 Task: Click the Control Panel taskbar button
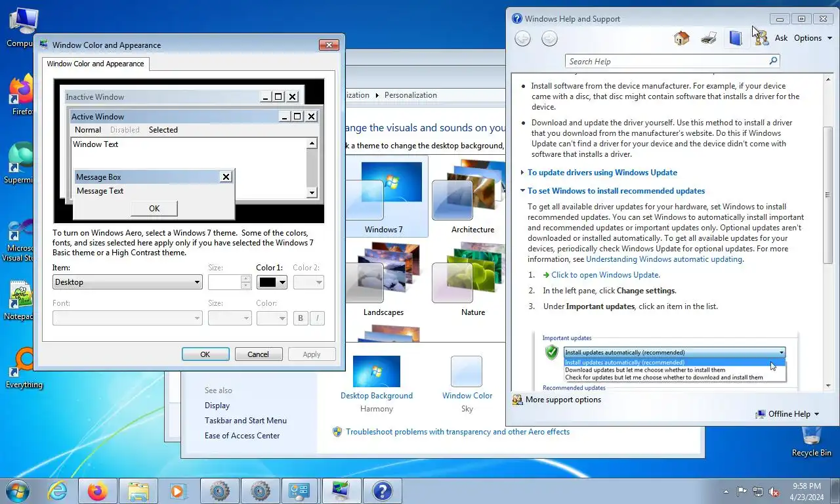301,491
